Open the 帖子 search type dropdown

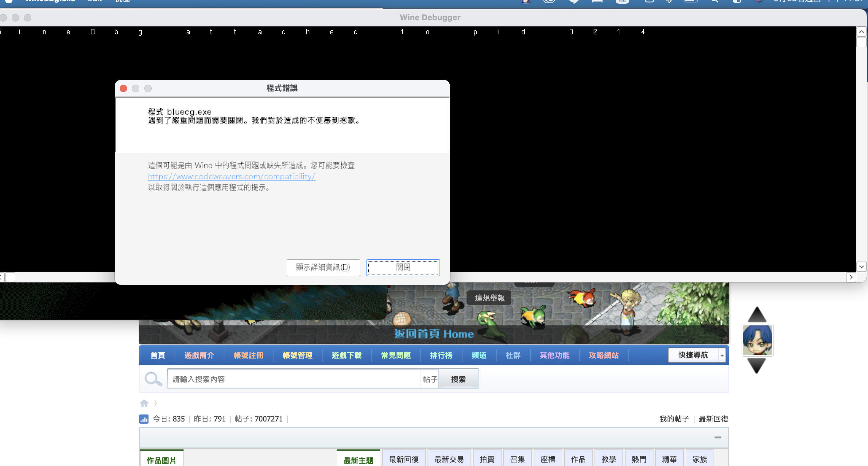point(430,379)
